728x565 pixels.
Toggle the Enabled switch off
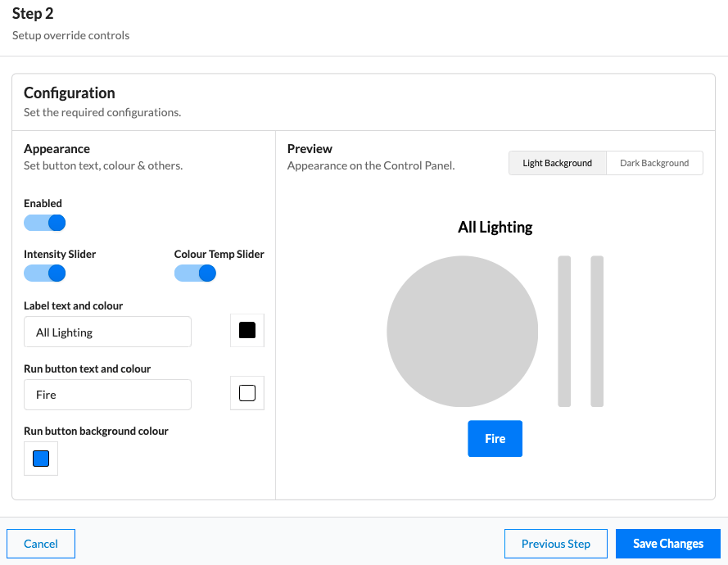tap(44, 223)
